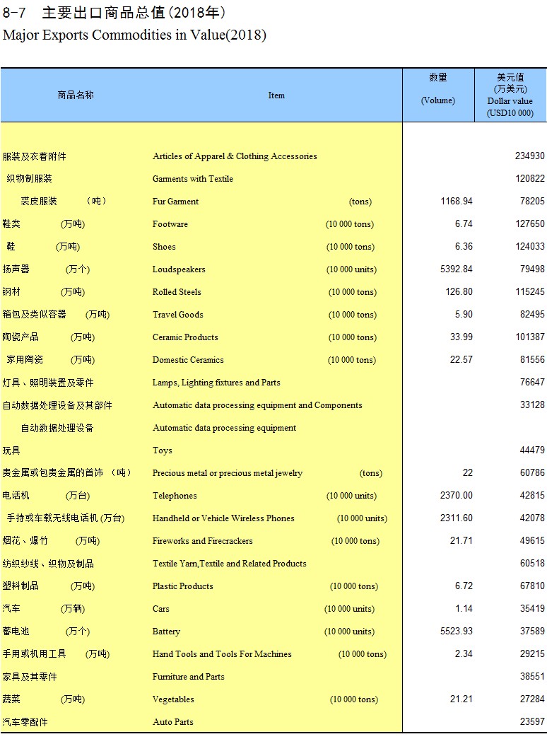Click 'Precious metal or precious metal jewelry' cell
The image size is (547, 756).
(228, 473)
